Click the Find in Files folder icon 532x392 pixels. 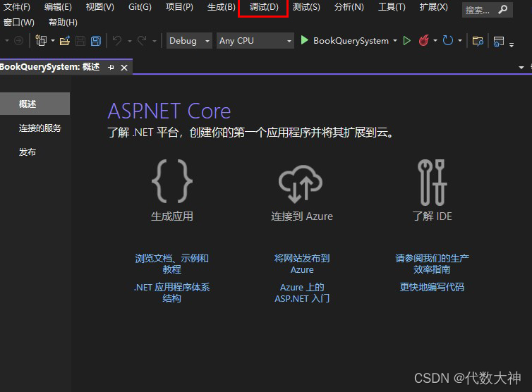478,41
